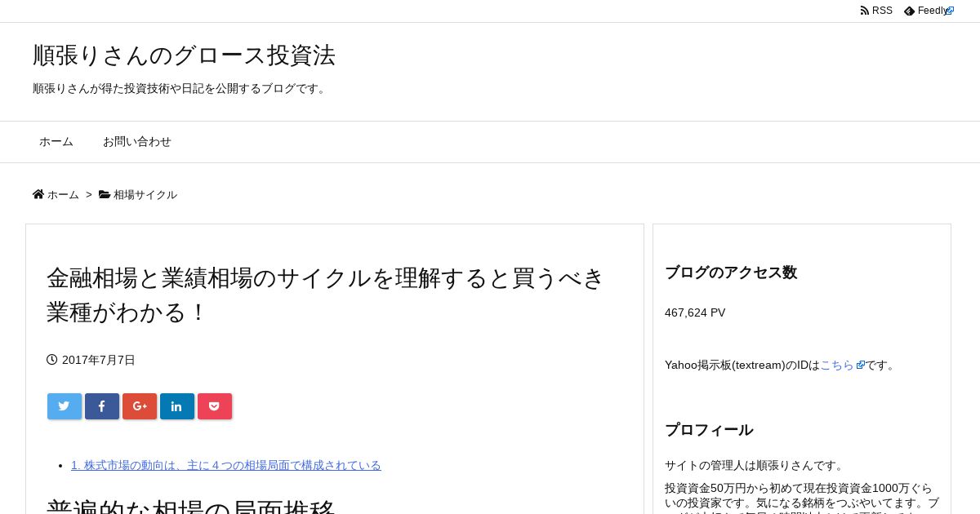980x514 pixels.
Task: Share the article on LinkedIn
Action: (177, 406)
